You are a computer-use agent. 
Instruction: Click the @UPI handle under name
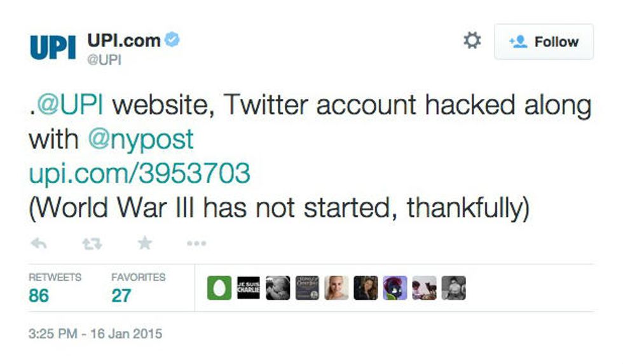pos(104,60)
